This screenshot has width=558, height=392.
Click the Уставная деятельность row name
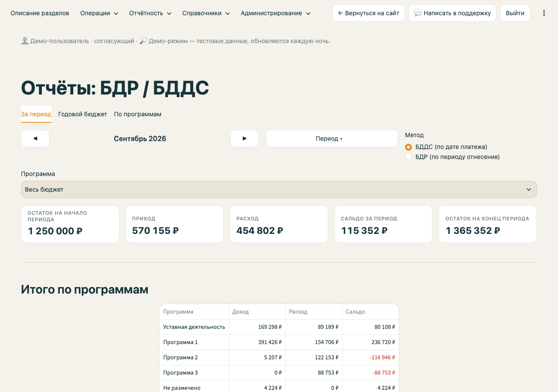(194, 327)
